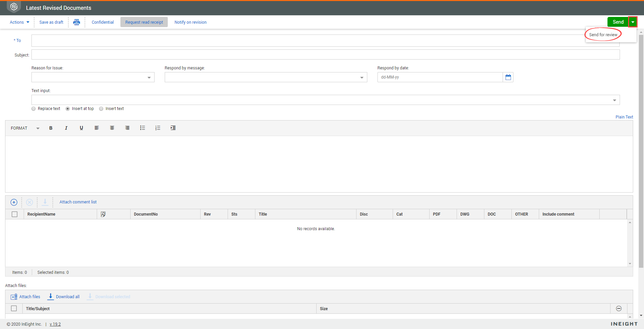Expand the Reason for Issue dropdown

[149, 78]
